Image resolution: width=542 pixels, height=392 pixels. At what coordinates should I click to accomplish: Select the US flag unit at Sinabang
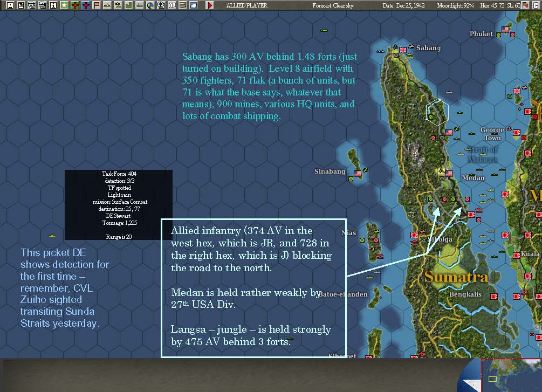358,173
